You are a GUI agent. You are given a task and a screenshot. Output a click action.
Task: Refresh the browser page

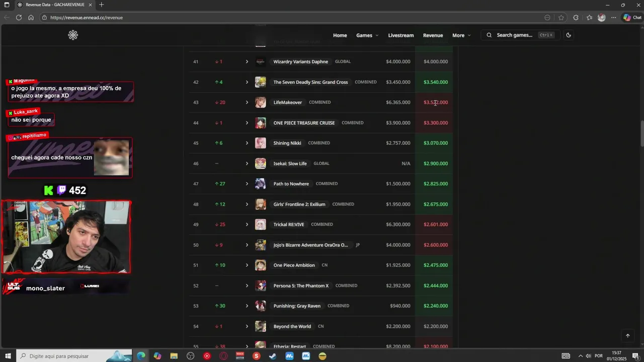(19, 18)
